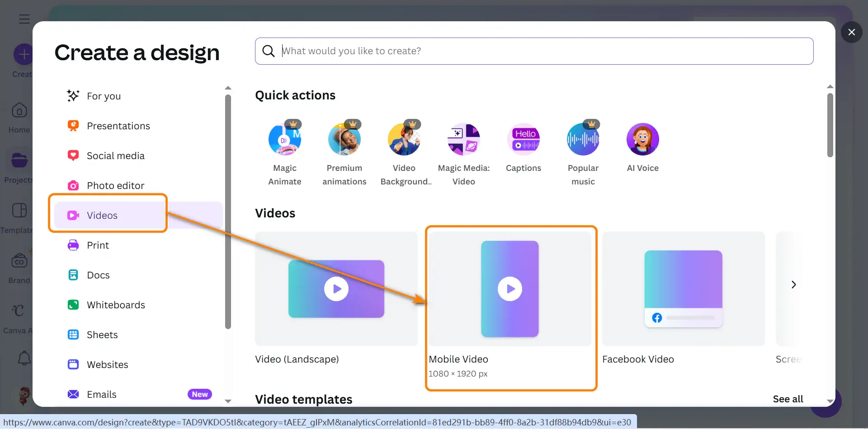The width and height of the screenshot is (868, 429).
Task: Pick the Facebook Video thumbnail
Action: (x=683, y=289)
